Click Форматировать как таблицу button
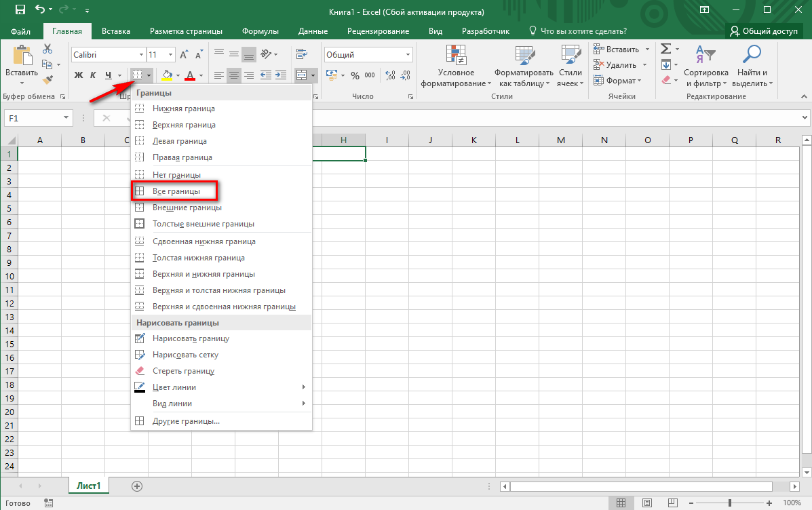Viewport: 812px width, 510px height. (x=524, y=66)
